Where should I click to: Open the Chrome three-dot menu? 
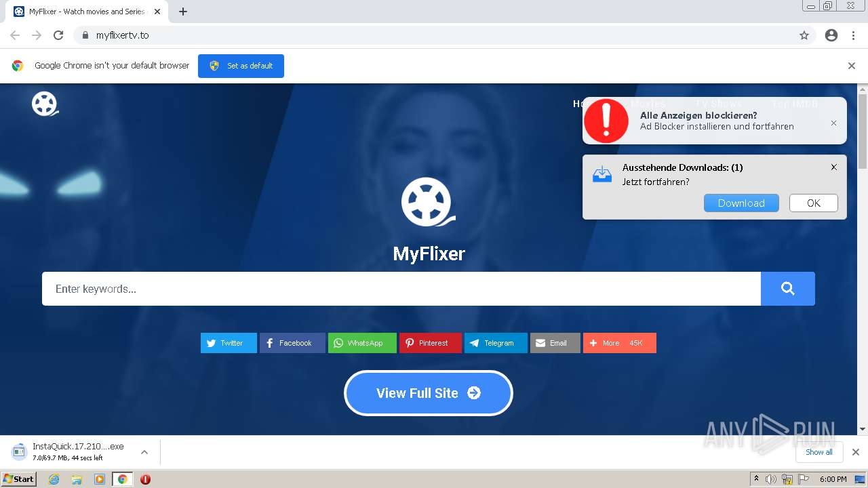coord(853,35)
